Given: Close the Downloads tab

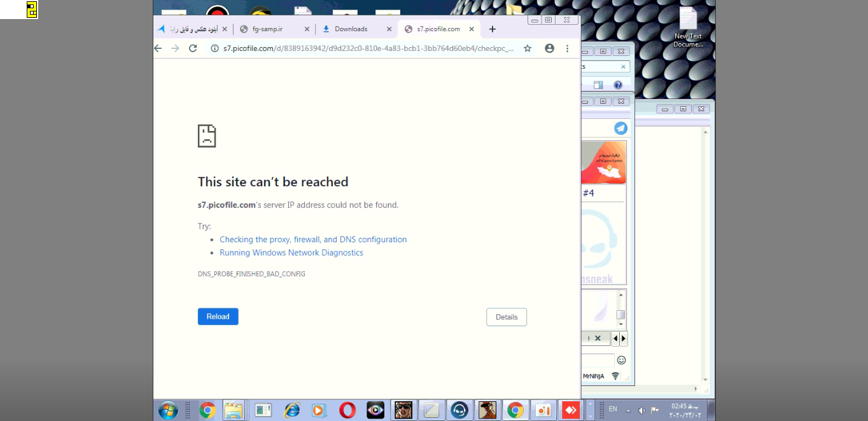Looking at the screenshot, I should (389, 29).
